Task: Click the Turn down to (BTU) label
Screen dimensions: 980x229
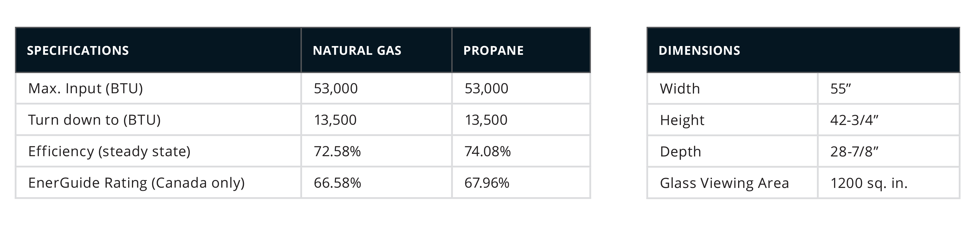Action: pyautogui.click(x=94, y=120)
